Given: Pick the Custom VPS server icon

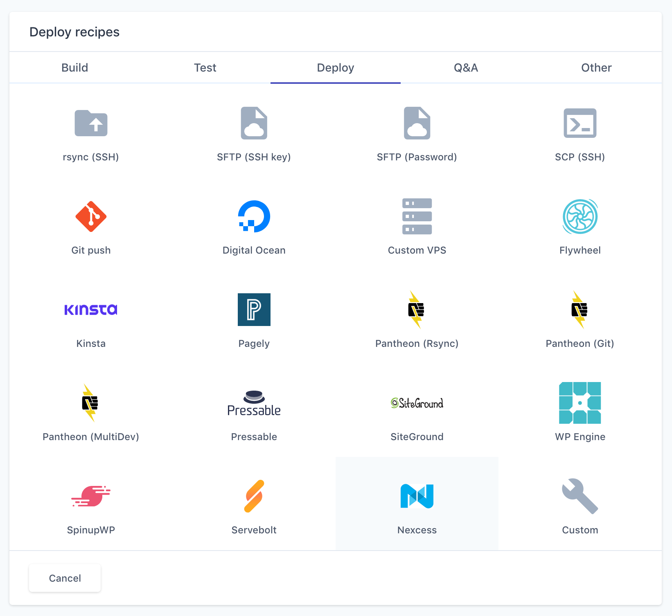Looking at the screenshot, I should pyautogui.click(x=417, y=216).
